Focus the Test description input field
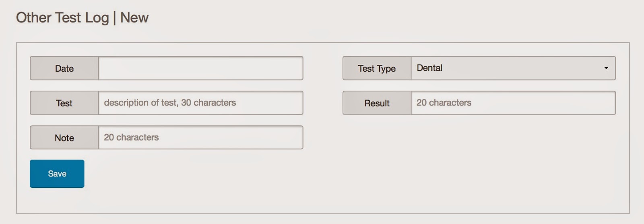 [x=200, y=103]
